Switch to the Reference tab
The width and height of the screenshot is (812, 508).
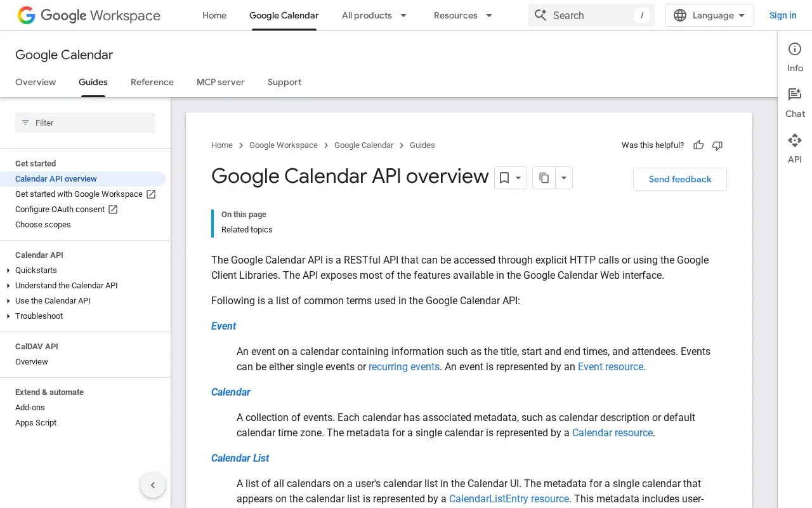point(152,82)
